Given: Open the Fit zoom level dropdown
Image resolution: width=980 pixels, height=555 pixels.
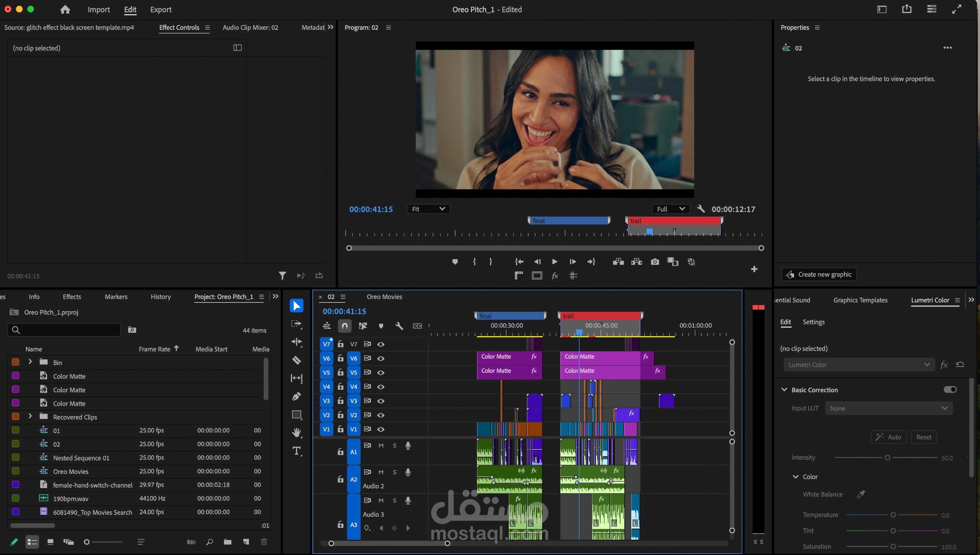Looking at the screenshot, I should point(428,209).
